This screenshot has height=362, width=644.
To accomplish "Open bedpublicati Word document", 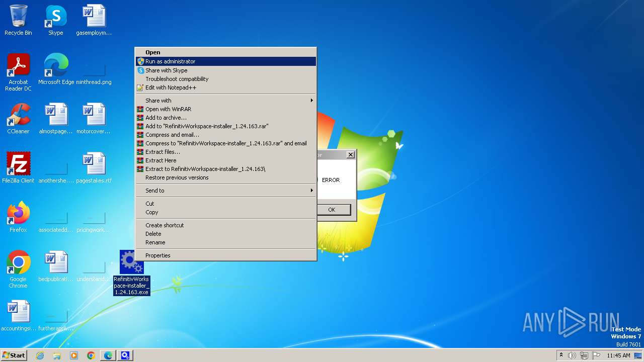I will pyautogui.click(x=56, y=266).
